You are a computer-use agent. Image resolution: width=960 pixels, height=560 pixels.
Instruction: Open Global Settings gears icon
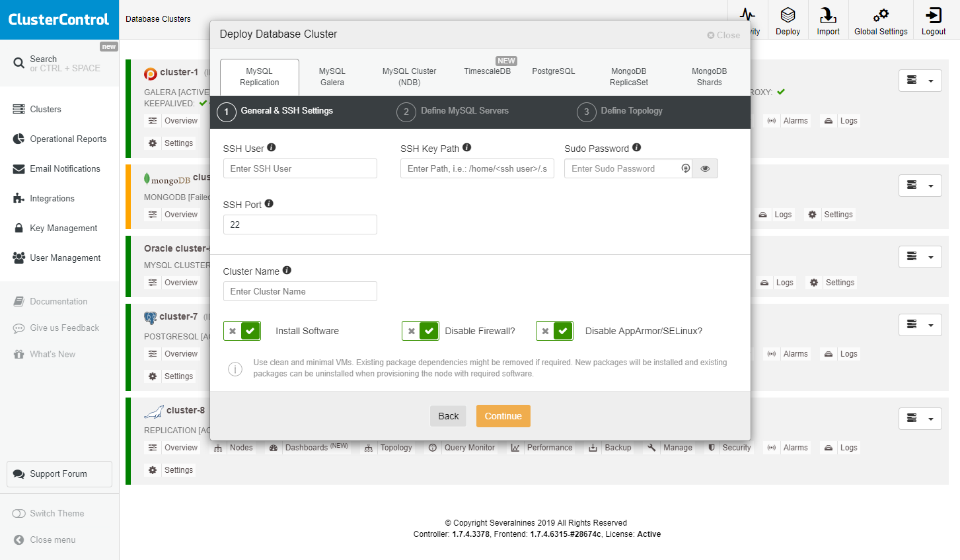tap(881, 15)
